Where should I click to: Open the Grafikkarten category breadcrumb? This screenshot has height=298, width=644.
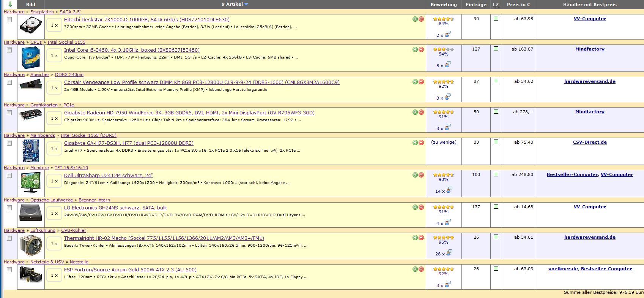pos(44,105)
